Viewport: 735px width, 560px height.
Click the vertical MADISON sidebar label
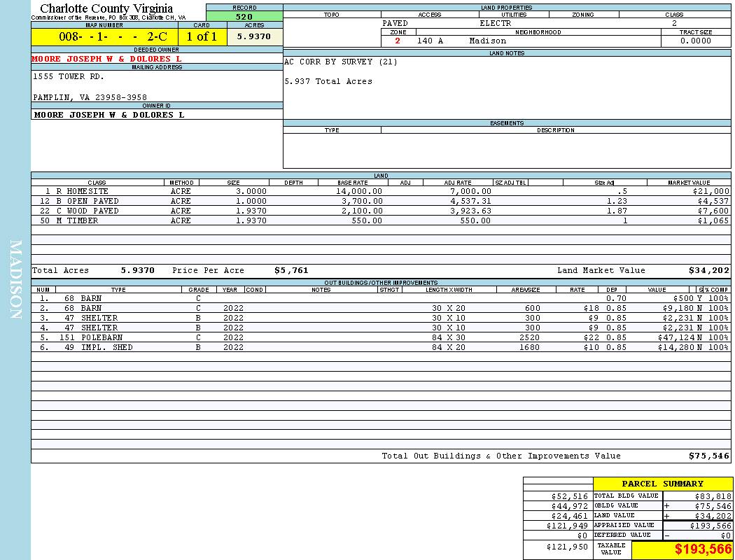(x=15, y=280)
